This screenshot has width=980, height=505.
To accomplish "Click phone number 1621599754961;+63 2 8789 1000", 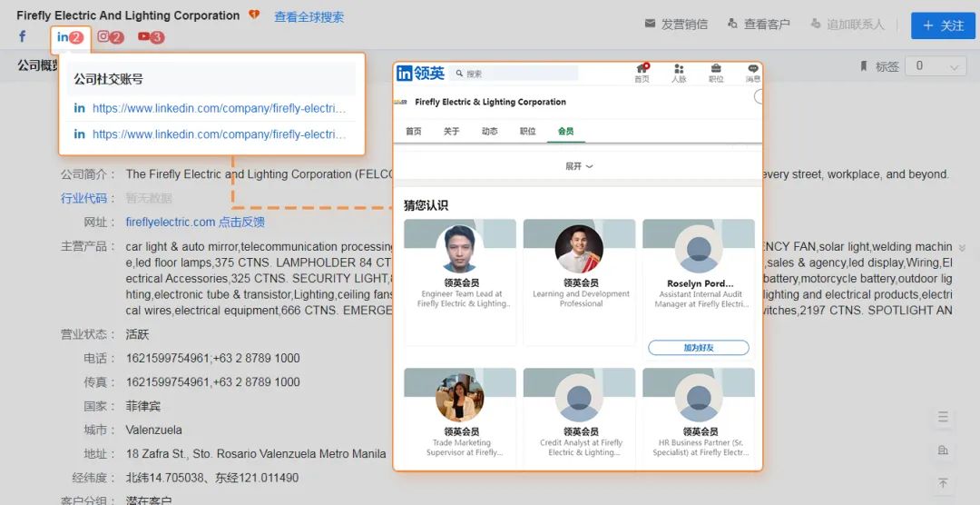I will click(212, 359).
